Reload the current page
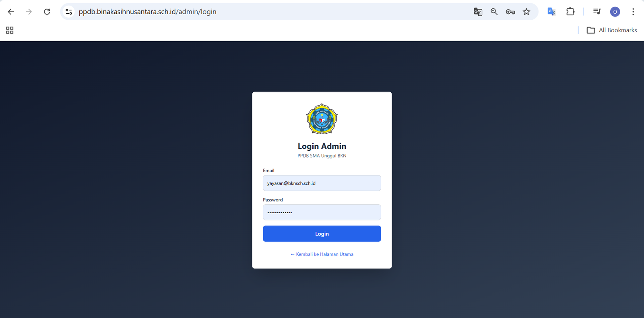This screenshot has height=318, width=644. point(47,12)
